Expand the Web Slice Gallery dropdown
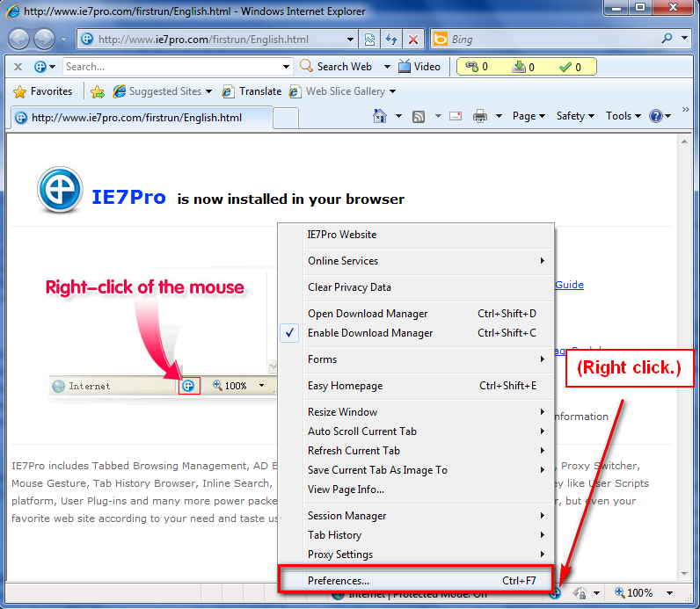Image resolution: width=700 pixels, height=609 pixels. (x=392, y=91)
